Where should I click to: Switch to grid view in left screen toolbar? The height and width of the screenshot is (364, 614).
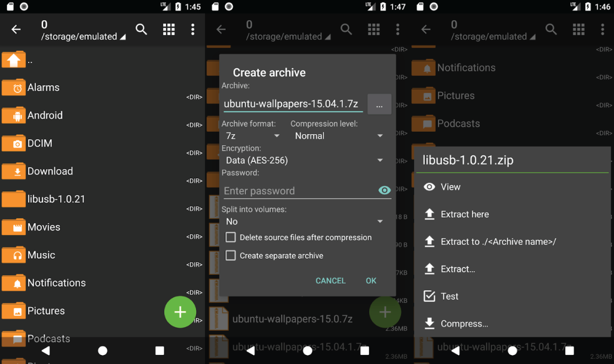click(x=169, y=29)
